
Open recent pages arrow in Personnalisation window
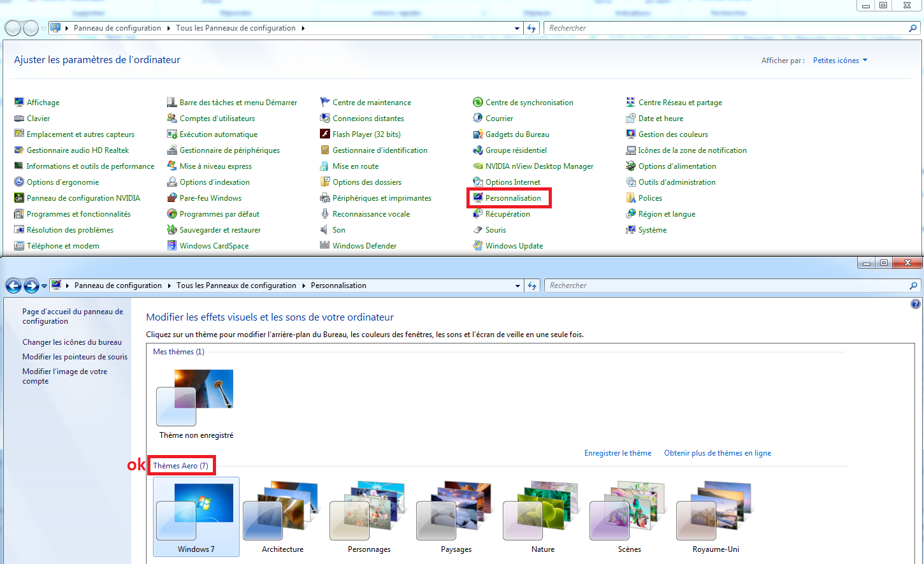pyautogui.click(x=44, y=286)
